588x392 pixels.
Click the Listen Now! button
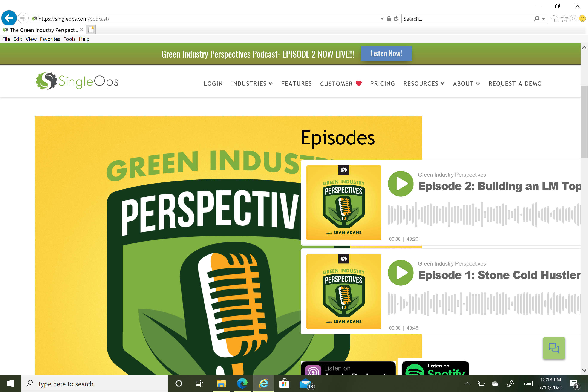(x=386, y=54)
